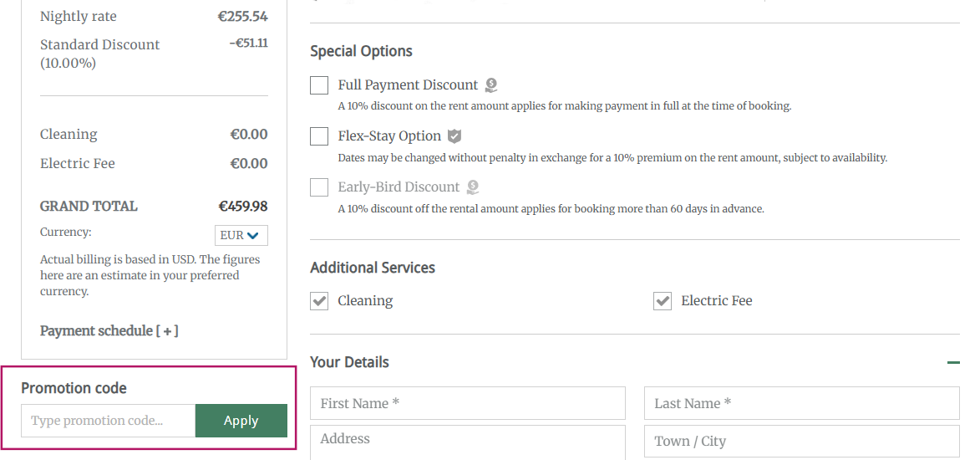Click the coin icon beside Early-Bird Discount
Image resolution: width=980 pixels, height=460 pixels.
click(x=473, y=187)
